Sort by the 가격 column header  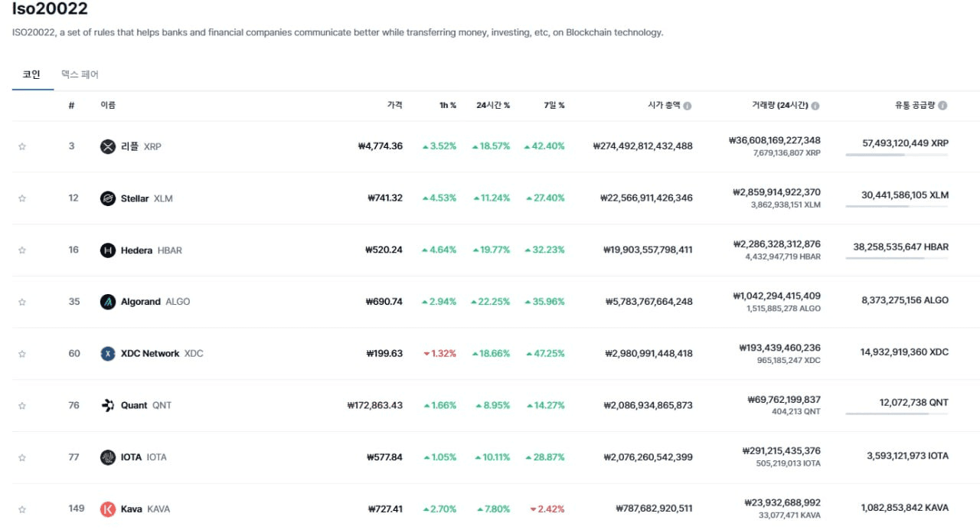coord(394,106)
